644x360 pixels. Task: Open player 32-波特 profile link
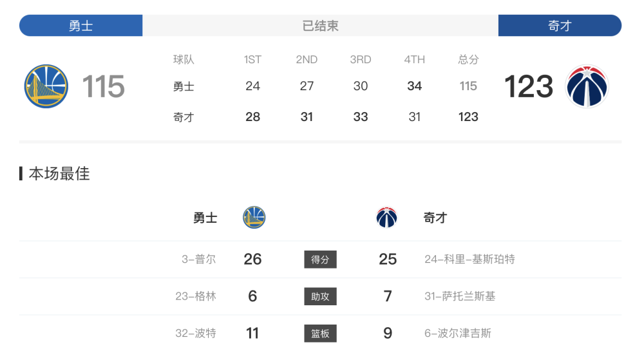tap(196, 334)
